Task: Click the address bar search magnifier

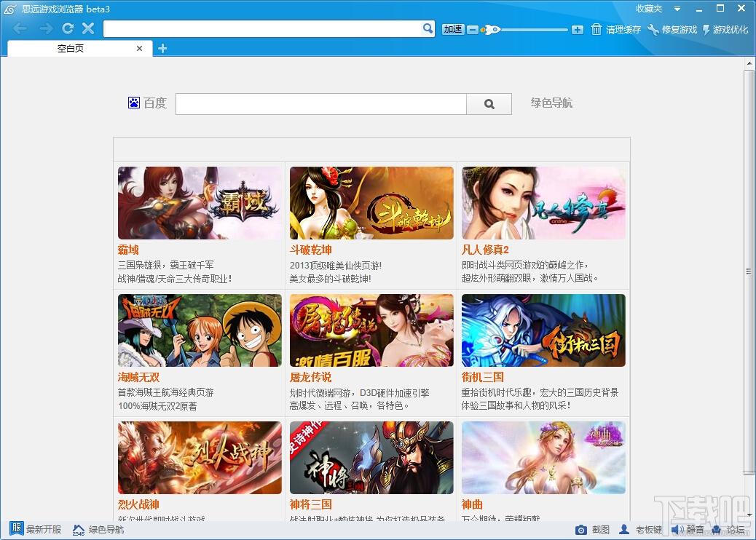Action: click(428, 28)
